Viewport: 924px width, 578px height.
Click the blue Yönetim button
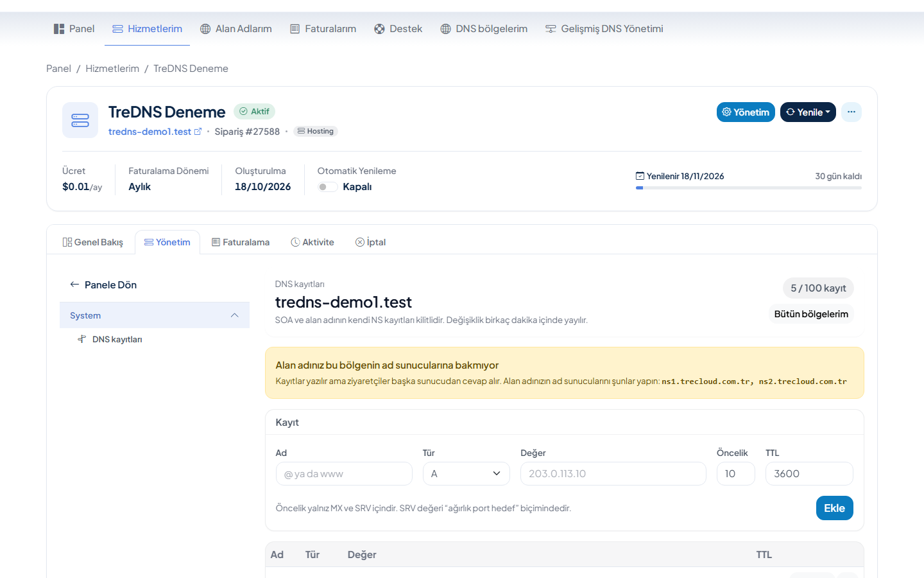tap(746, 112)
